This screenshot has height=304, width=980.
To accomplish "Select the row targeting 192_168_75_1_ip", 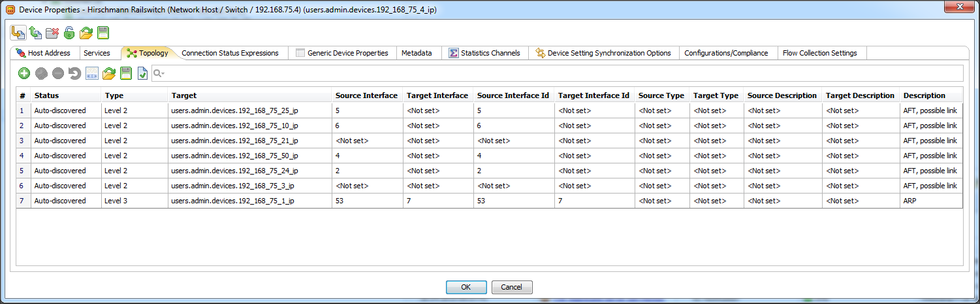I will tap(232, 201).
